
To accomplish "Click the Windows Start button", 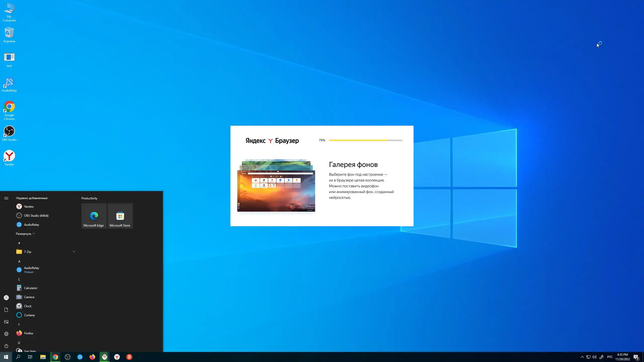I will [6, 357].
